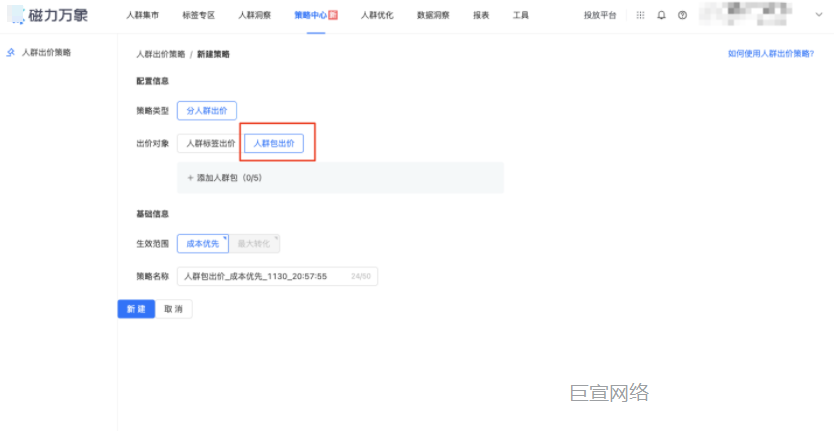
Task: Click the 人群出价策略 sidebar icon
Action: 10,53
